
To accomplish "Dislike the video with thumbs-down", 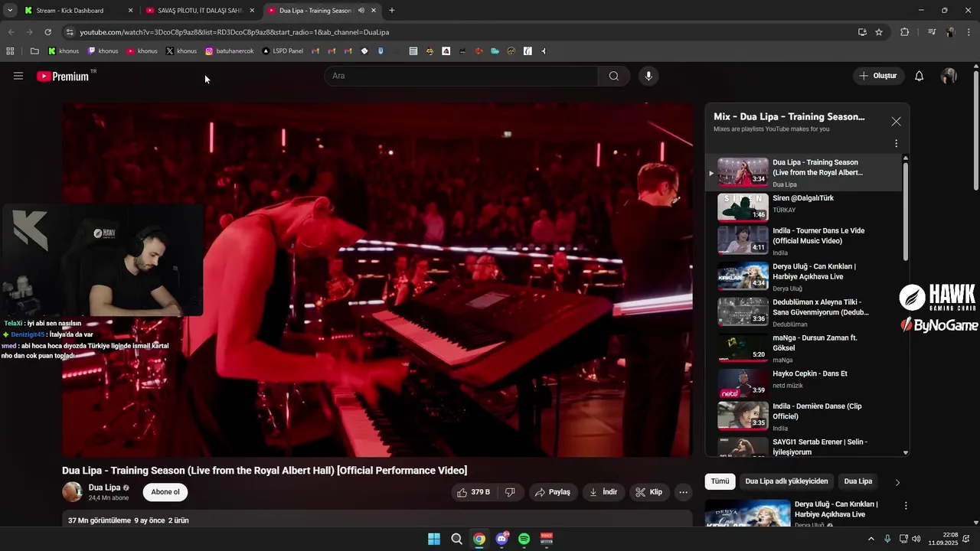I will click(510, 492).
